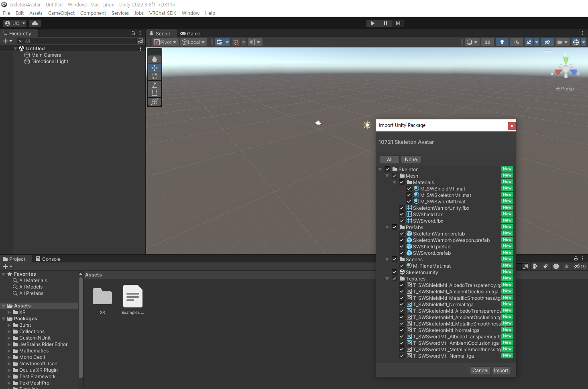Open the Gizmos dropdown arrow
This screenshot has width=588, height=389.
584,42
